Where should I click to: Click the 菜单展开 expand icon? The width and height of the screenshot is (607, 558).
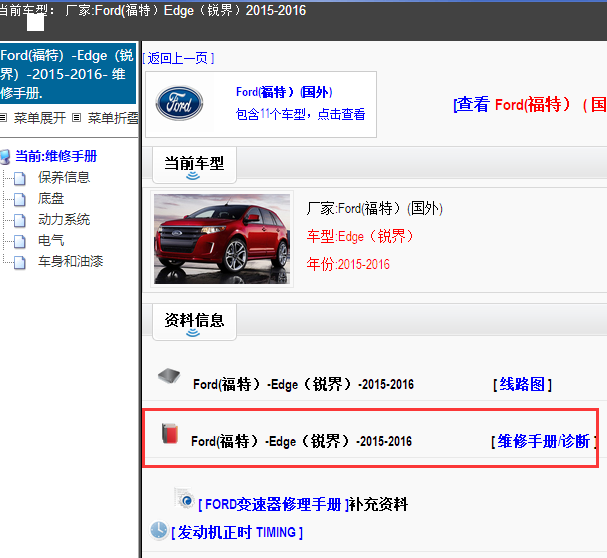(3, 117)
